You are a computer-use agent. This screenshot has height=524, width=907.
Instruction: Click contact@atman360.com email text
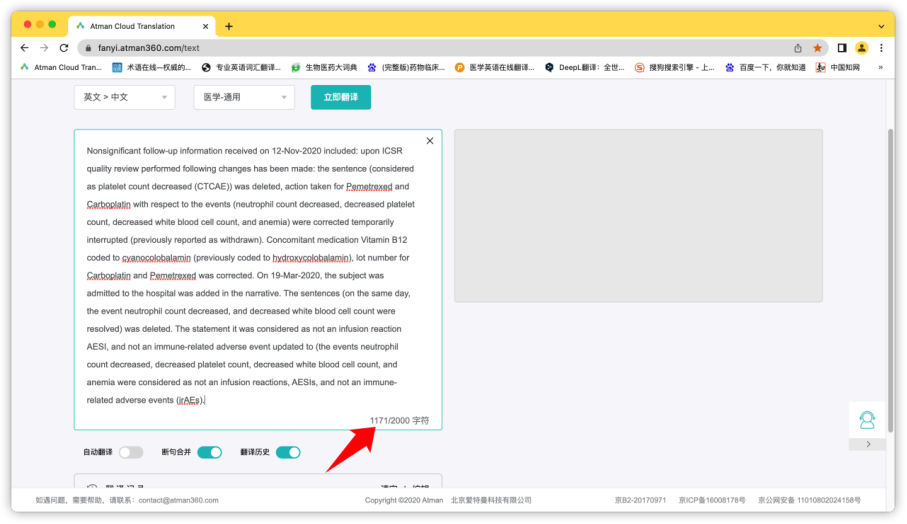click(x=178, y=500)
